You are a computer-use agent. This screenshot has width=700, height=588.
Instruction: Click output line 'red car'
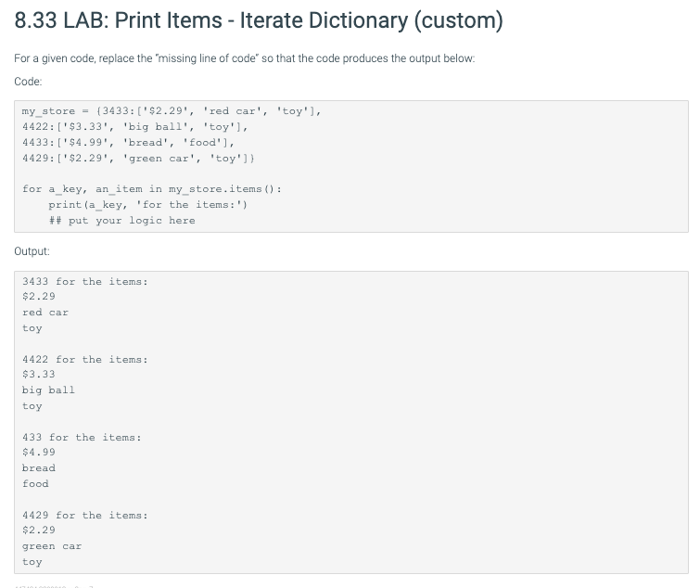click(x=45, y=313)
